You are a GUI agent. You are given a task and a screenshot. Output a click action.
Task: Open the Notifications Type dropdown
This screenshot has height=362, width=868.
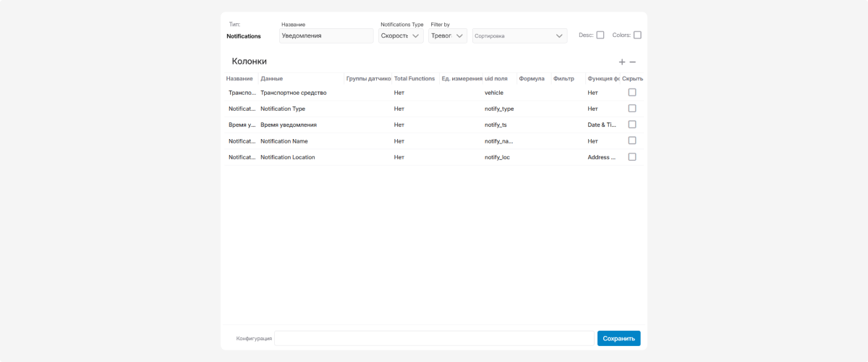(401, 35)
